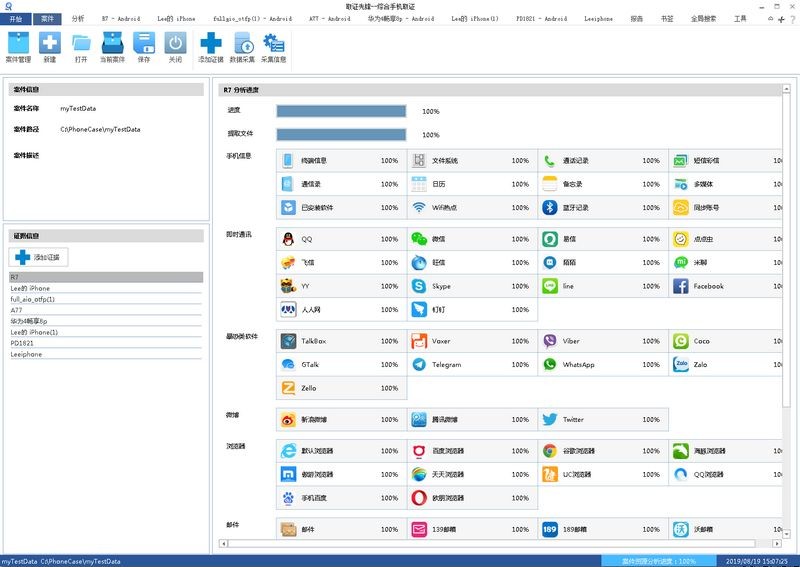Click the 添加证据 button in evidence panel

tap(38, 257)
